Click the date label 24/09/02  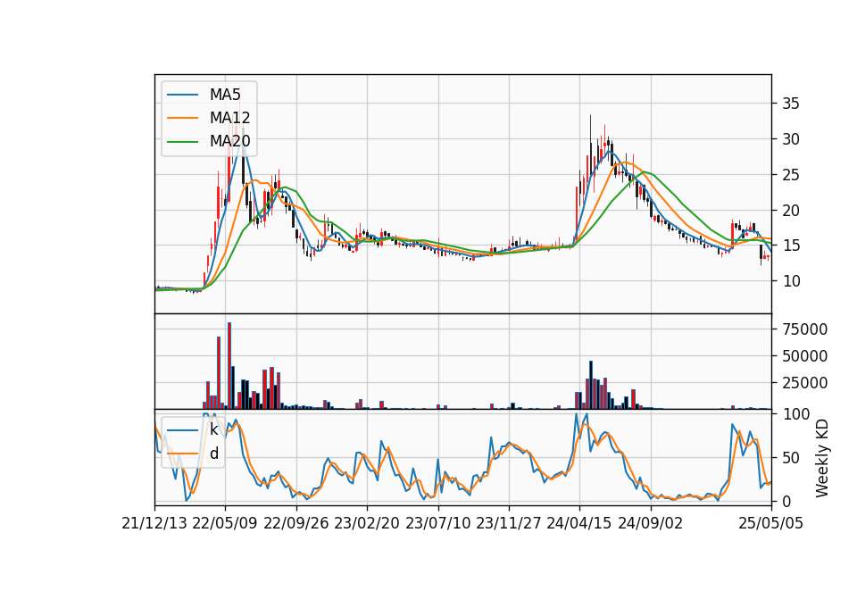click(651, 523)
